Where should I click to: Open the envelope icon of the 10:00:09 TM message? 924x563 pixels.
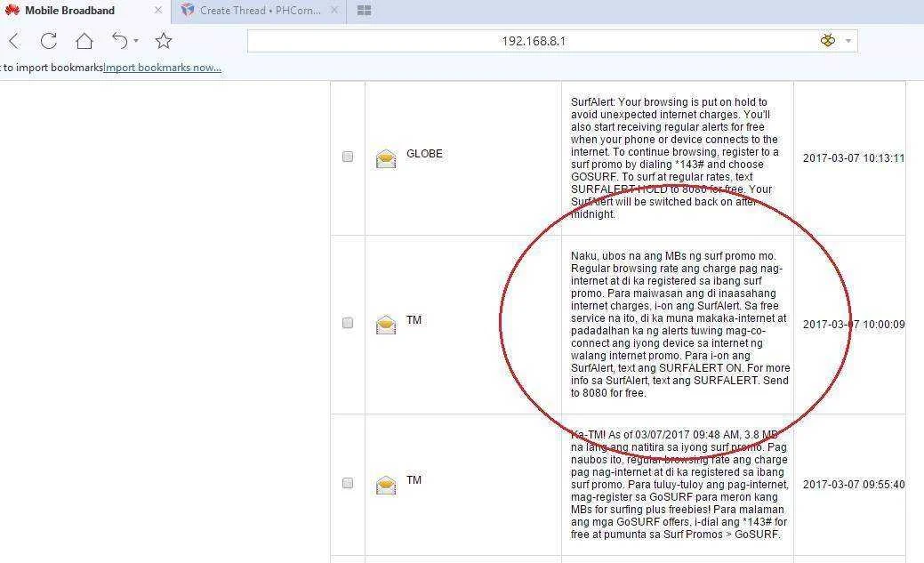point(386,325)
